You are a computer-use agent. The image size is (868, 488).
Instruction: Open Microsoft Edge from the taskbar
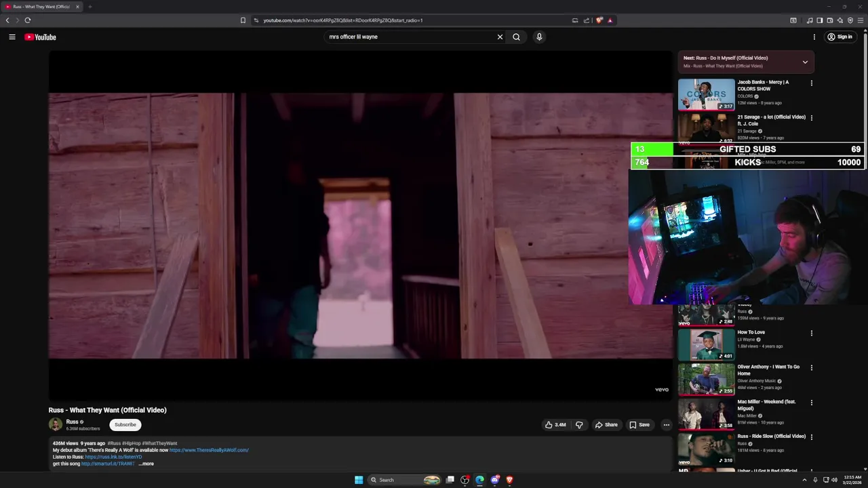pos(479,480)
